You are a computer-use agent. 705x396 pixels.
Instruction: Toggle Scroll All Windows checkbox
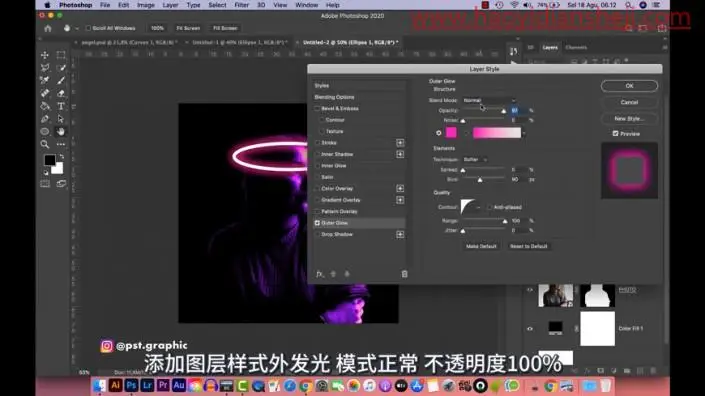pyautogui.click(x=88, y=28)
